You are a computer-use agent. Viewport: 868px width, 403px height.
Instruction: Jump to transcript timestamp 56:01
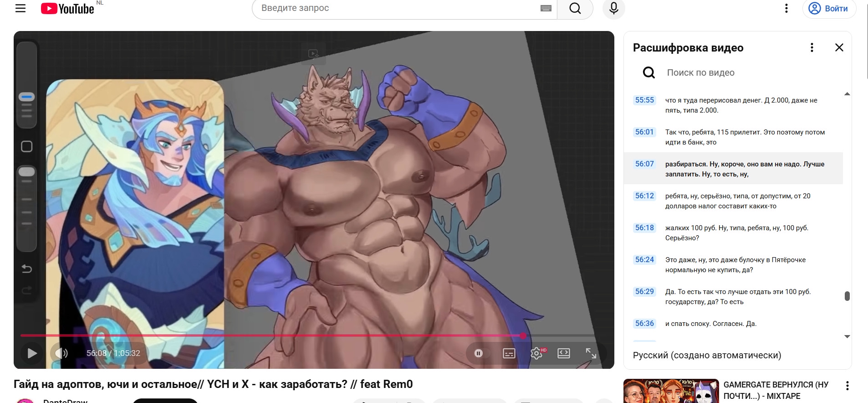[x=644, y=132]
